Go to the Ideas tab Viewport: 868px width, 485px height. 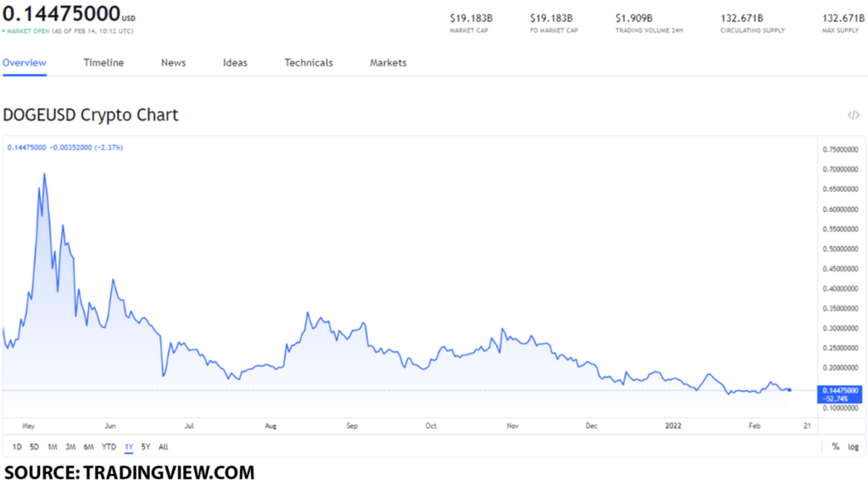click(235, 63)
